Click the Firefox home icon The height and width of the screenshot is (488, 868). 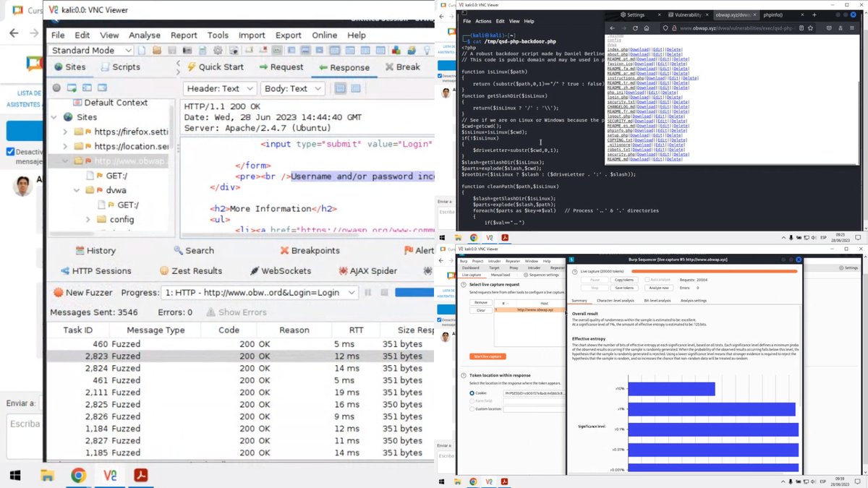pos(647,28)
